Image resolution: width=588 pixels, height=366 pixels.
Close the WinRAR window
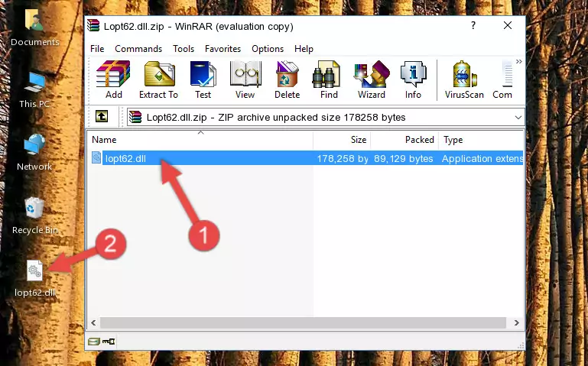pyautogui.click(x=508, y=25)
